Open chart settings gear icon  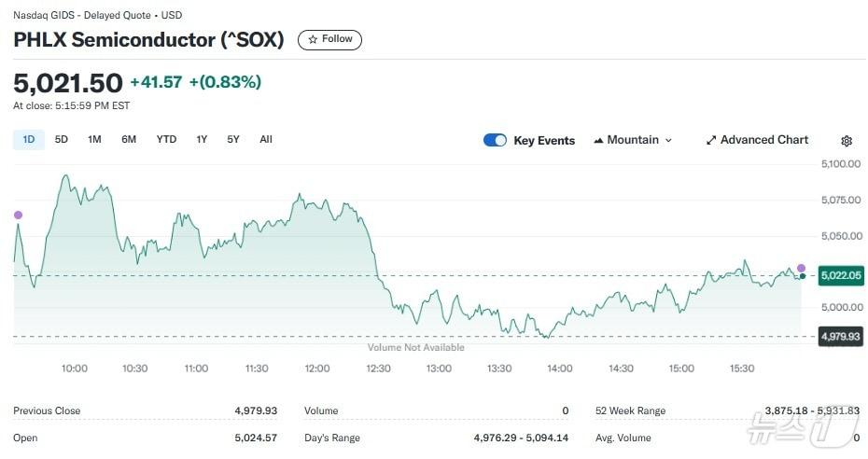click(x=847, y=141)
